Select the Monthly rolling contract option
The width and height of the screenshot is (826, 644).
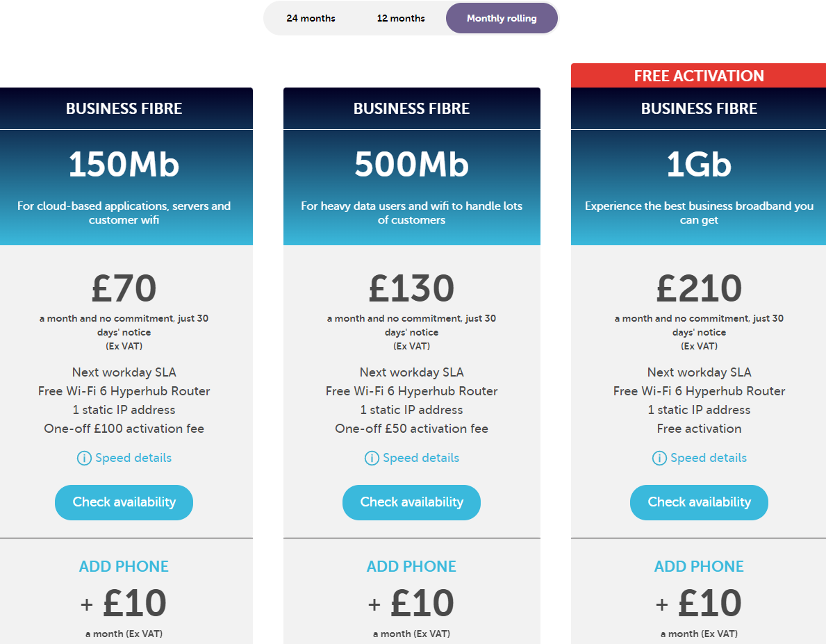tap(502, 19)
